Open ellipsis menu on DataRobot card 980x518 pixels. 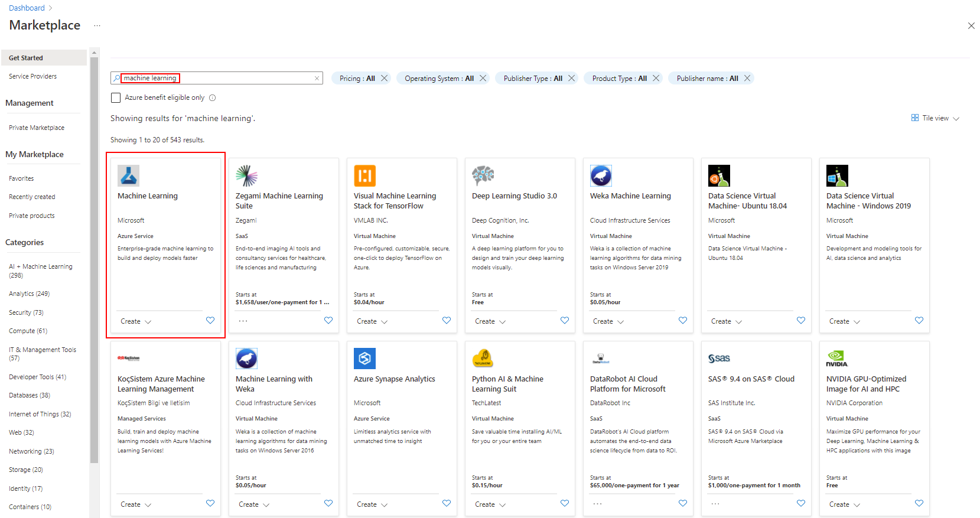point(598,504)
